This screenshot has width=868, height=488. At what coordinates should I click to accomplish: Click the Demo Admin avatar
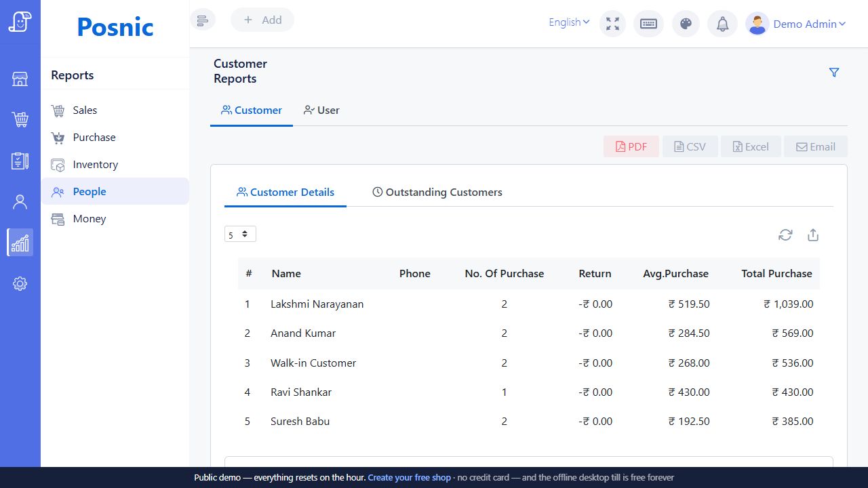[757, 24]
